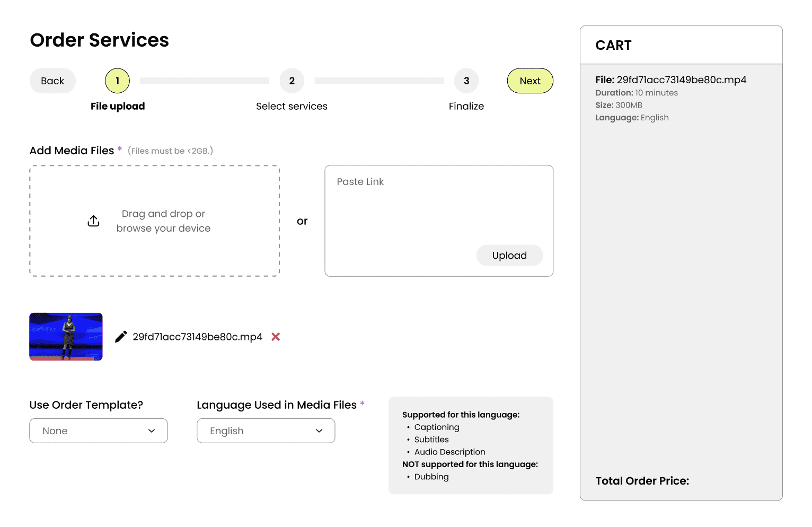Click the pencil edit filename icon
Screen dimensions: 812x527
pos(121,337)
